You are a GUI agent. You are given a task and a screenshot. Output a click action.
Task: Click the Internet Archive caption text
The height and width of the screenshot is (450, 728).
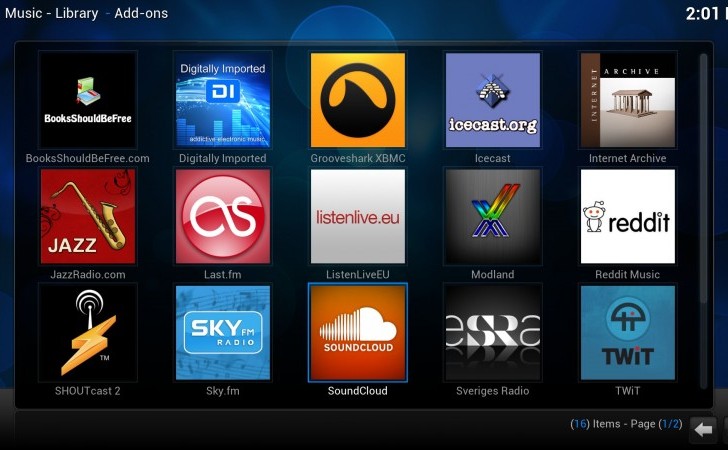(628, 158)
